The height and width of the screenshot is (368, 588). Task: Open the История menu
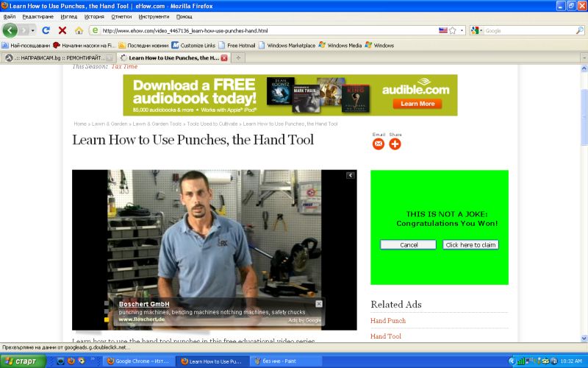tap(94, 16)
